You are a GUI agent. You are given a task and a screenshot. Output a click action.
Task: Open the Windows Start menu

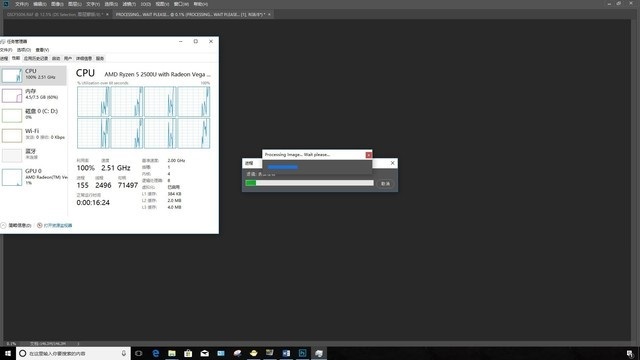pos(8,353)
